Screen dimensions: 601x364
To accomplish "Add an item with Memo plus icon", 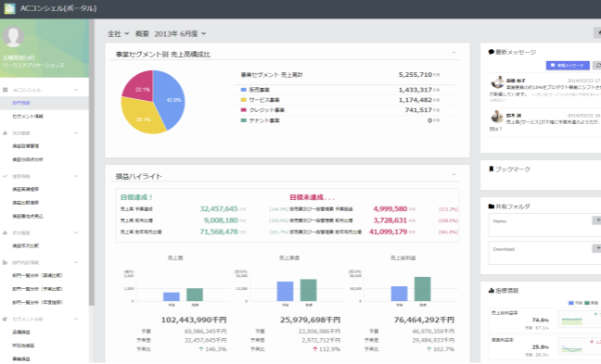I will tap(597, 220).
